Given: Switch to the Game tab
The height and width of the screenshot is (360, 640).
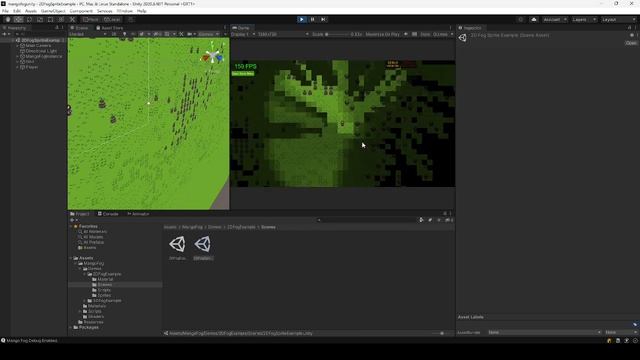Looking at the screenshot, I should point(241,28).
